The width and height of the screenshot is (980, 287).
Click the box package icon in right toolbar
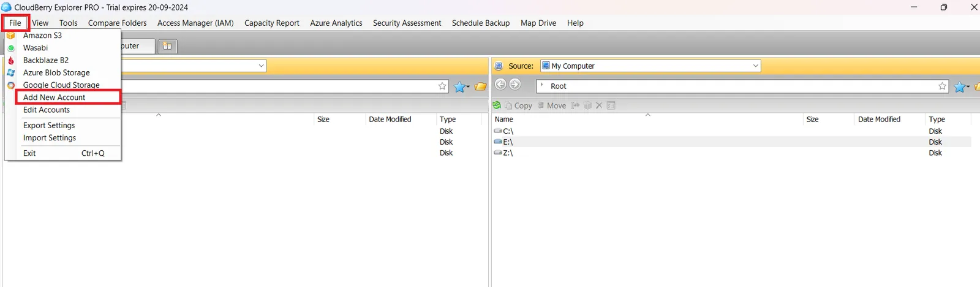(588, 105)
